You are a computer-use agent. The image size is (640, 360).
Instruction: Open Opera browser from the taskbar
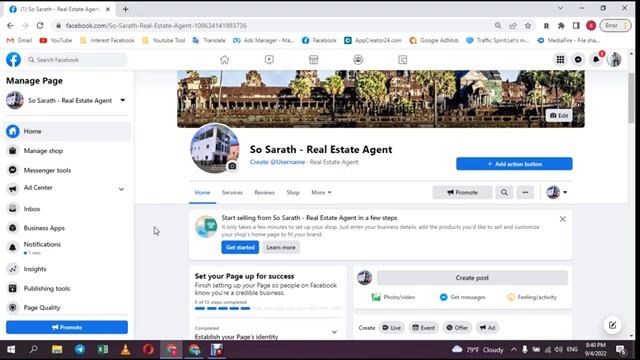[148, 349]
